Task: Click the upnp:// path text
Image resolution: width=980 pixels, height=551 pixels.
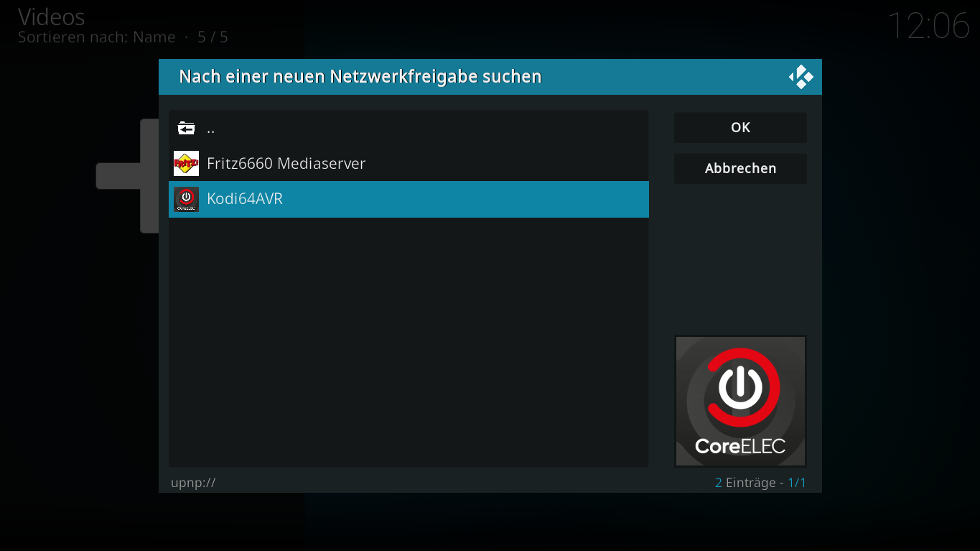Action: [193, 483]
